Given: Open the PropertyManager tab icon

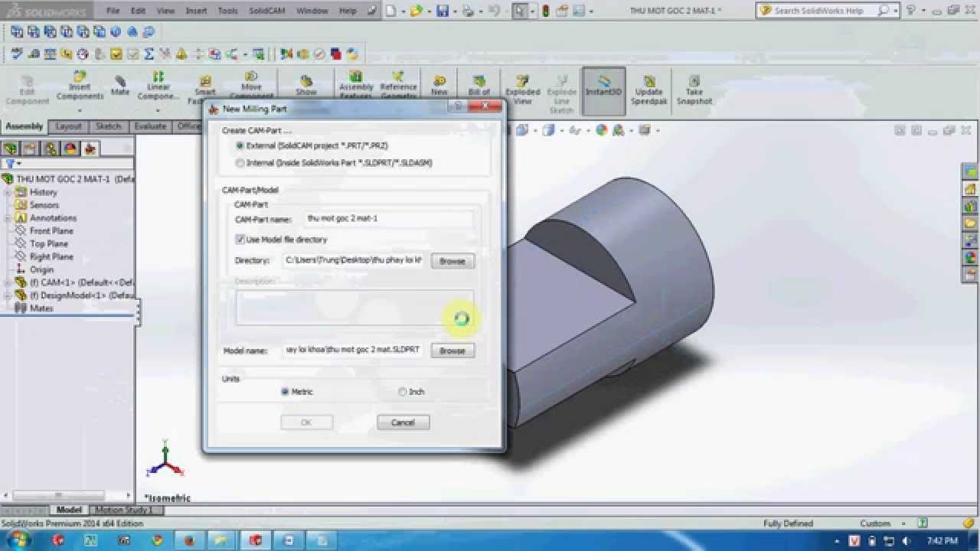Looking at the screenshot, I should click(30, 148).
